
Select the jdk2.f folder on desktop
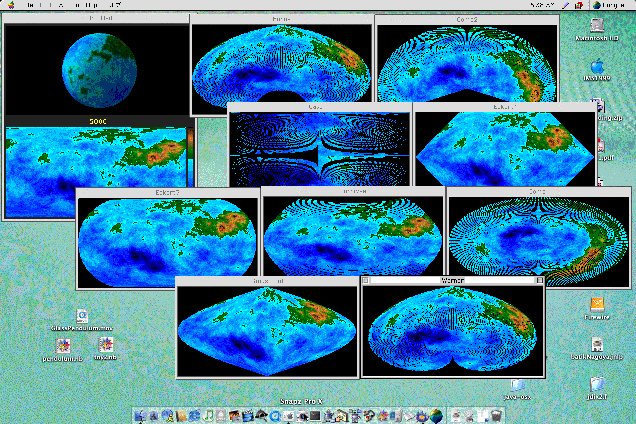click(x=597, y=389)
